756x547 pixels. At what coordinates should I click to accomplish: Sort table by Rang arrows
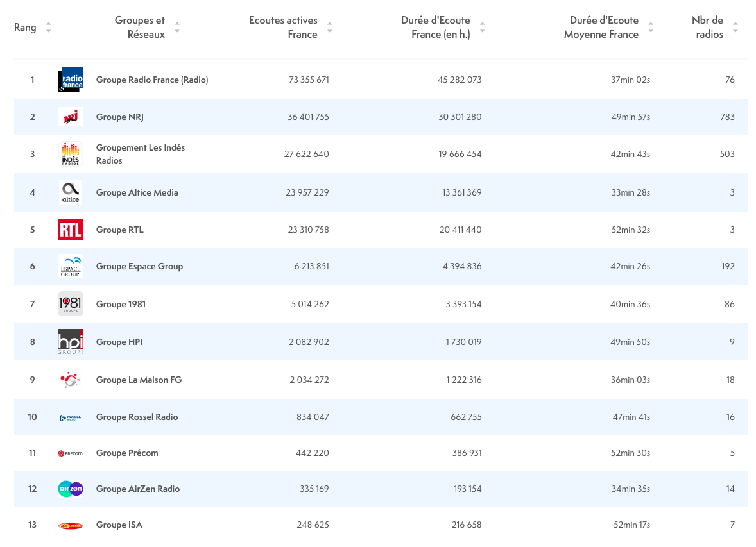pos(48,28)
